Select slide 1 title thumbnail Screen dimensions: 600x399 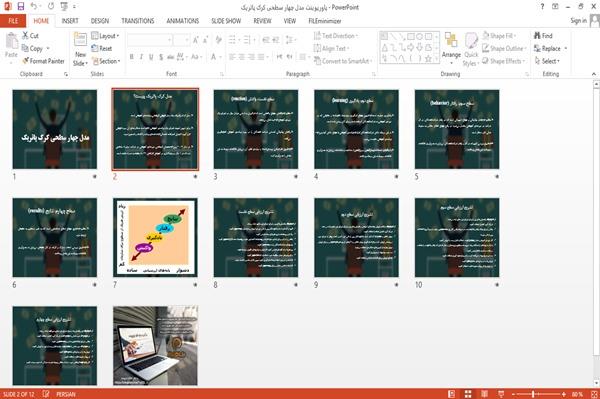pos(55,129)
